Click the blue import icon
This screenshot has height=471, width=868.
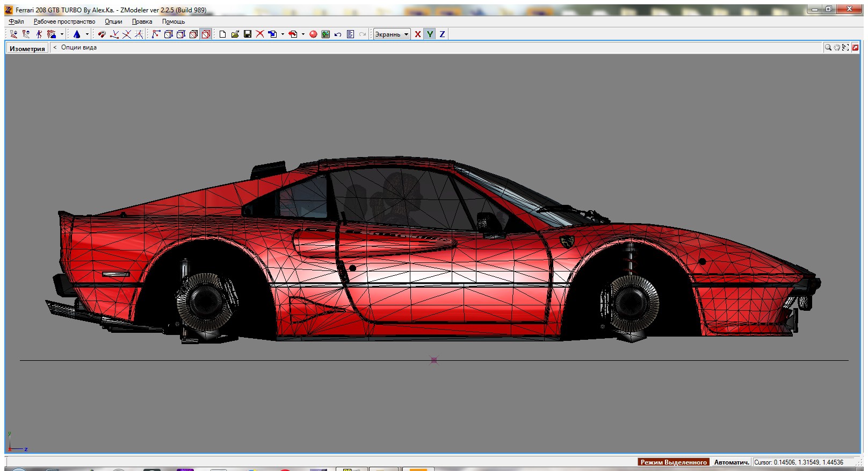[x=273, y=34]
